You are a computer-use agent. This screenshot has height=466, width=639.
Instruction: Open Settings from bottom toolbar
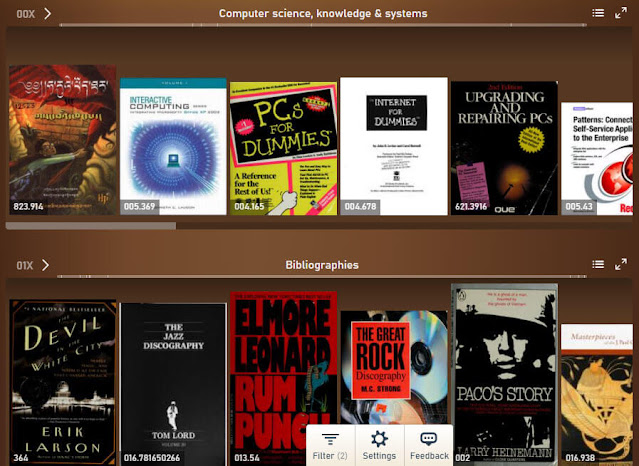[379, 446]
